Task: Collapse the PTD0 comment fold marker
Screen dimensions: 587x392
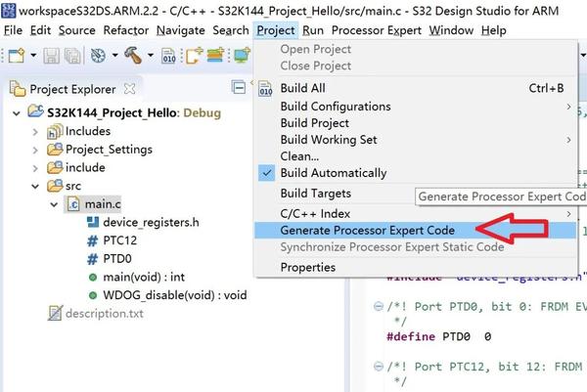Action: click(x=378, y=305)
